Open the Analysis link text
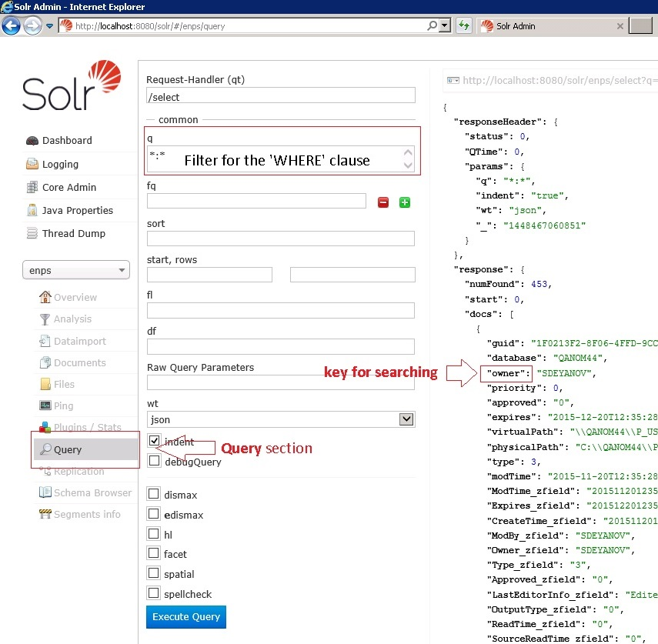This screenshot has width=658, height=644. pyautogui.click(x=72, y=319)
